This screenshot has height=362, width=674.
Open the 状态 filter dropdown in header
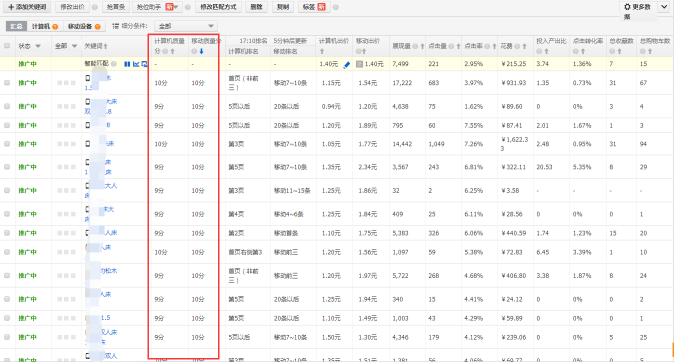tap(38, 46)
